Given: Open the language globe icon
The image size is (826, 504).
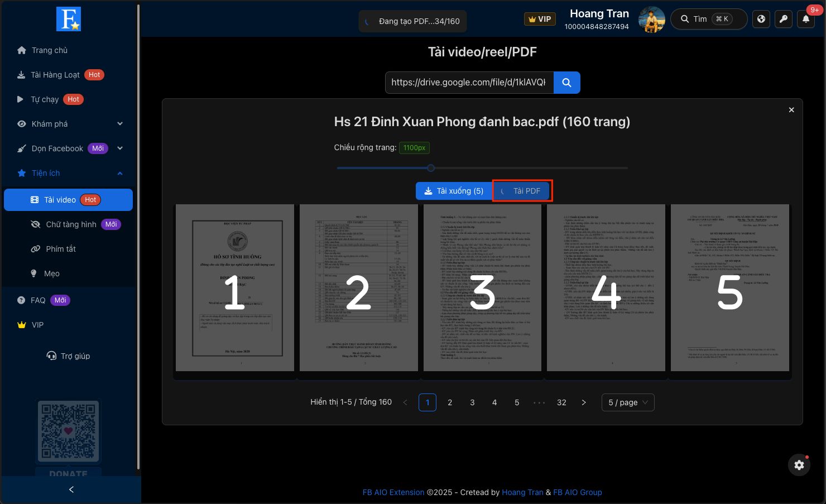Looking at the screenshot, I should tap(761, 19).
